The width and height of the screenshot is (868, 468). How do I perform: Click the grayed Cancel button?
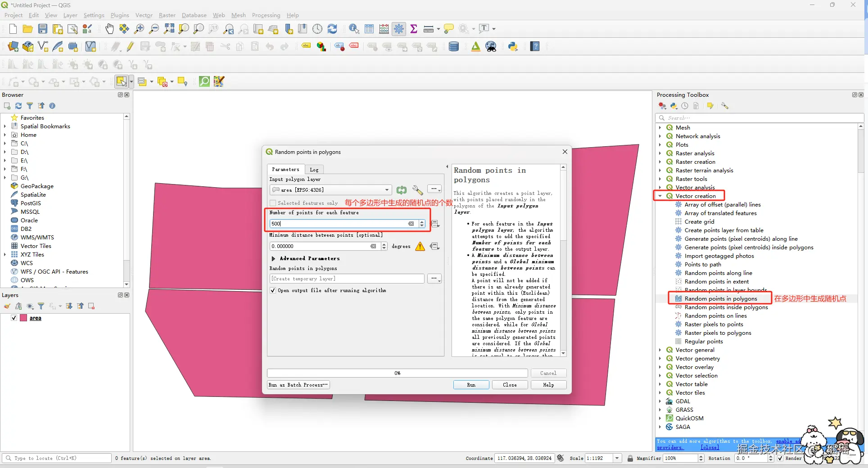coord(548,373)
